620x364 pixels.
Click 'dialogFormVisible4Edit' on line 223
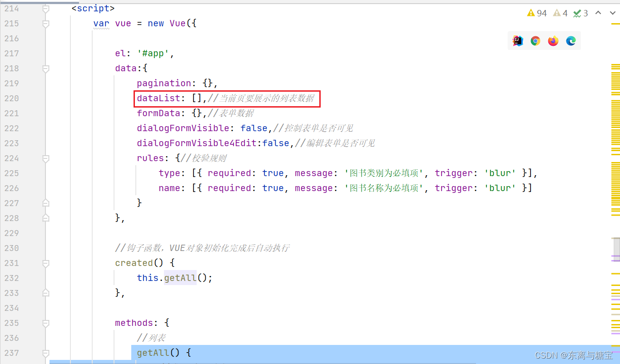tap(197, 143)
